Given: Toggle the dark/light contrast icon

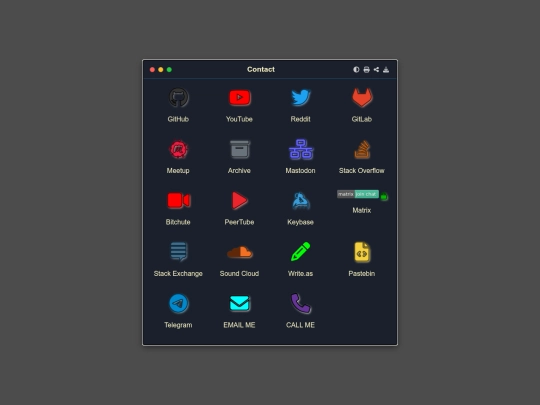Looking at the screenshot, I should [356, 70].
